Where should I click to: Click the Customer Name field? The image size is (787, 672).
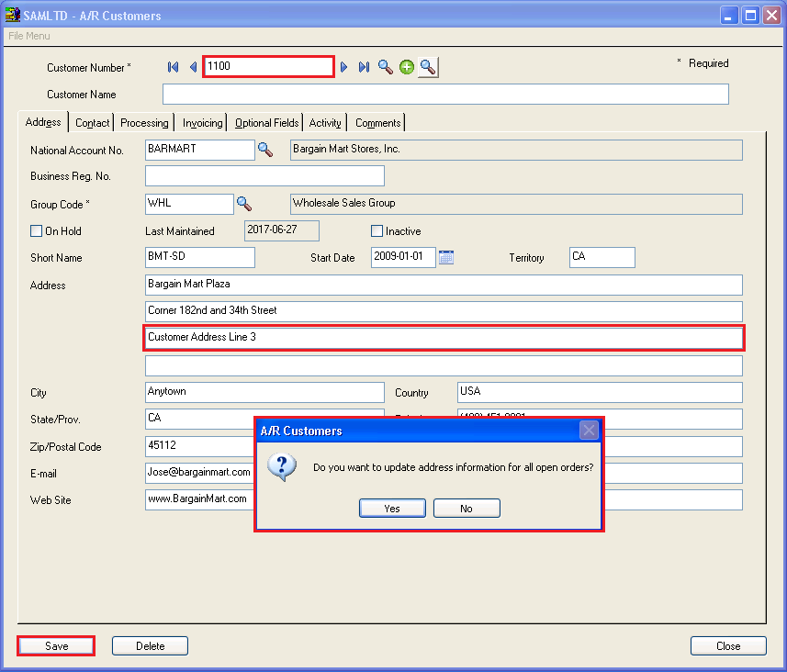(x=445, y=95)
